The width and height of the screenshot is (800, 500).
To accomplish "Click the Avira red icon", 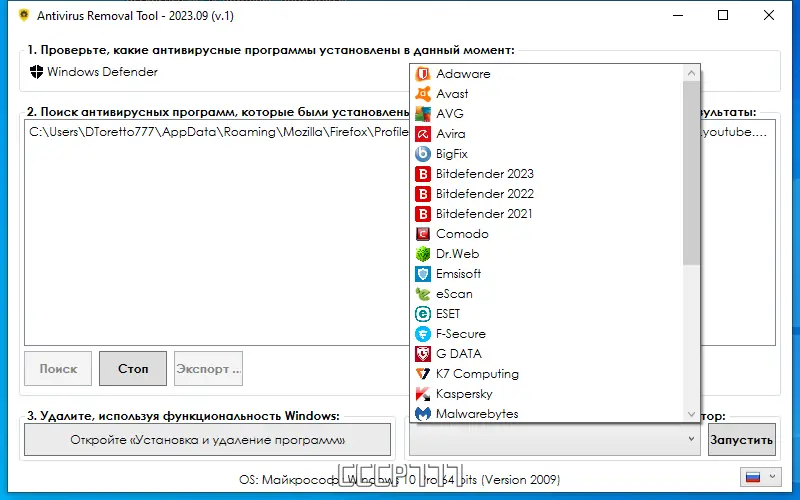I will click(422, 134).
